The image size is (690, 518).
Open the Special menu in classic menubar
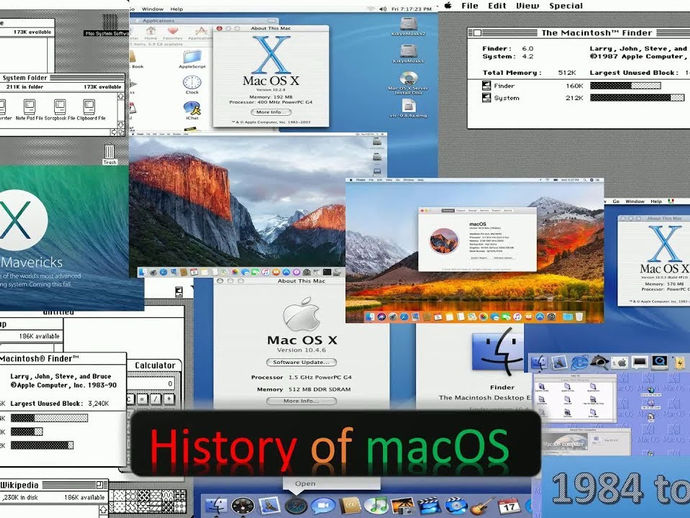tap(566, 6)
